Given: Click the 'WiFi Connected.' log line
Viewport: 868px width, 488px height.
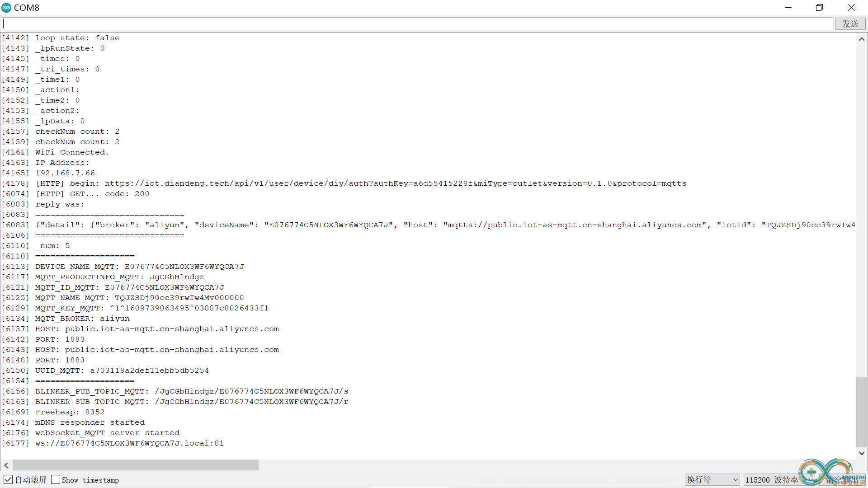Looking at the screenshot, I should [x=55, y=152].
